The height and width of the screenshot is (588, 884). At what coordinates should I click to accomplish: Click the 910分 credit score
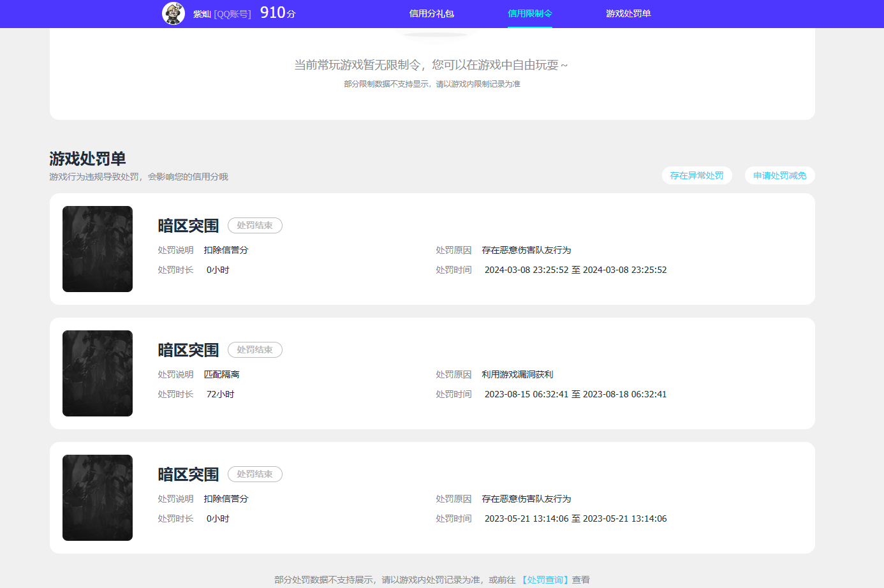tap(278, 13)
